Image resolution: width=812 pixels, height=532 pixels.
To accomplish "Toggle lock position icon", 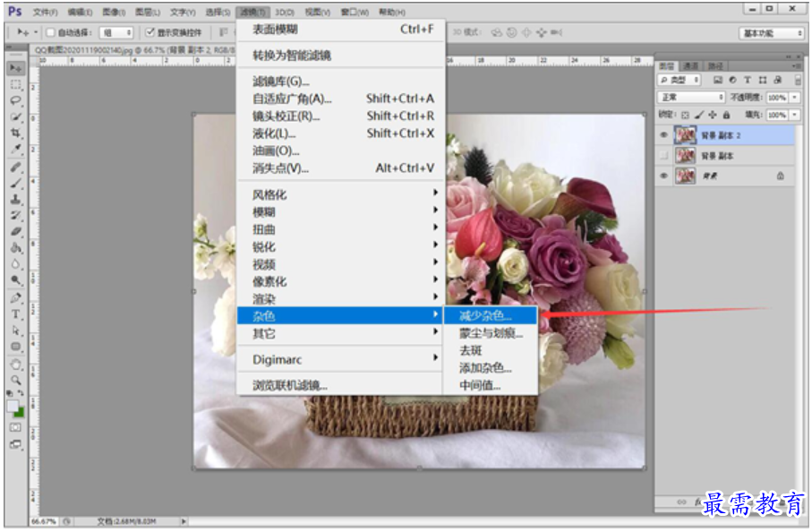I will pyautogui.click(x=713, y=115).
